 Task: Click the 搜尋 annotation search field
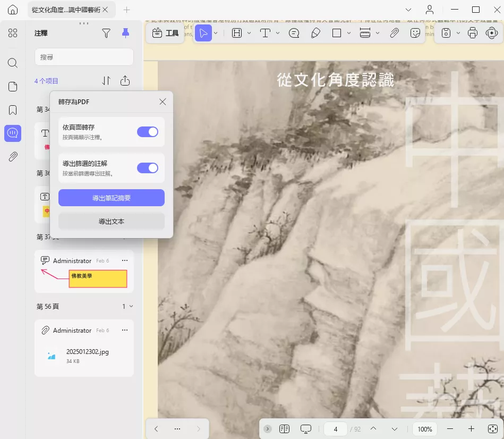click(x=84, y=57)
